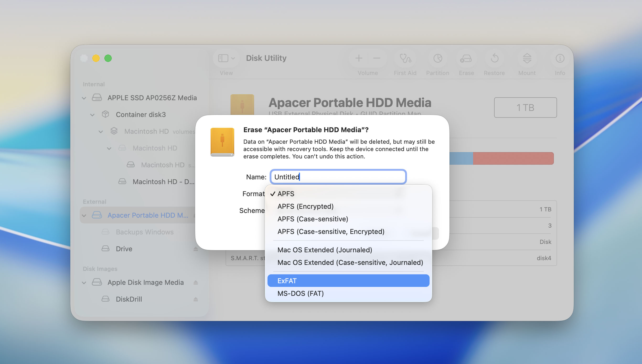Click Apple Disk Image Media drive icon
Screen dimensions: 642x364
point(97,282)
